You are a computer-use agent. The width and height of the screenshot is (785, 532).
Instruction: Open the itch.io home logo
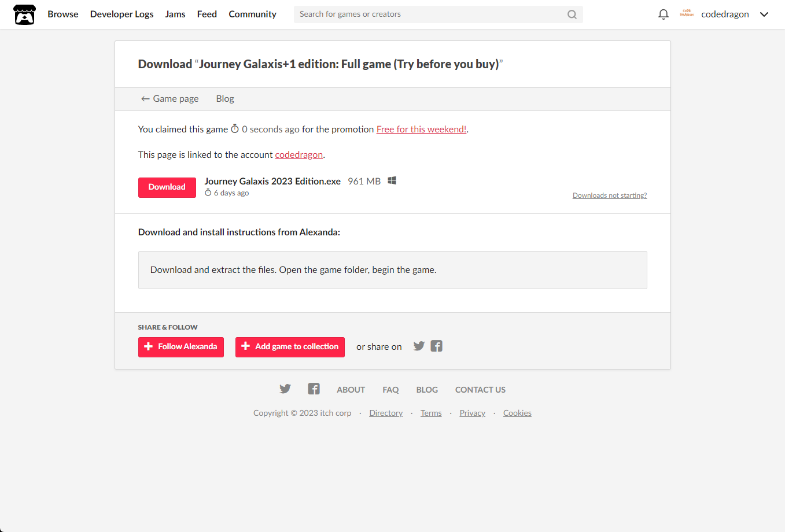[x=24, y=14]
